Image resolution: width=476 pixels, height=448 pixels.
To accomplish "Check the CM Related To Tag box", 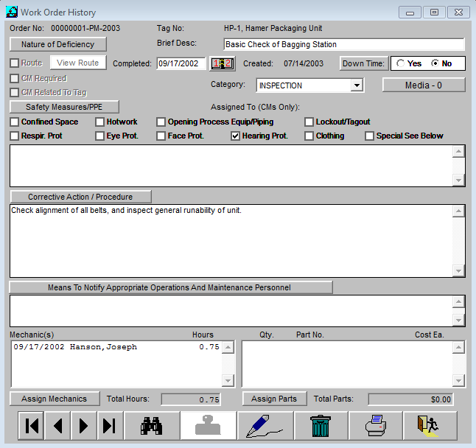I will coord(14,92).
